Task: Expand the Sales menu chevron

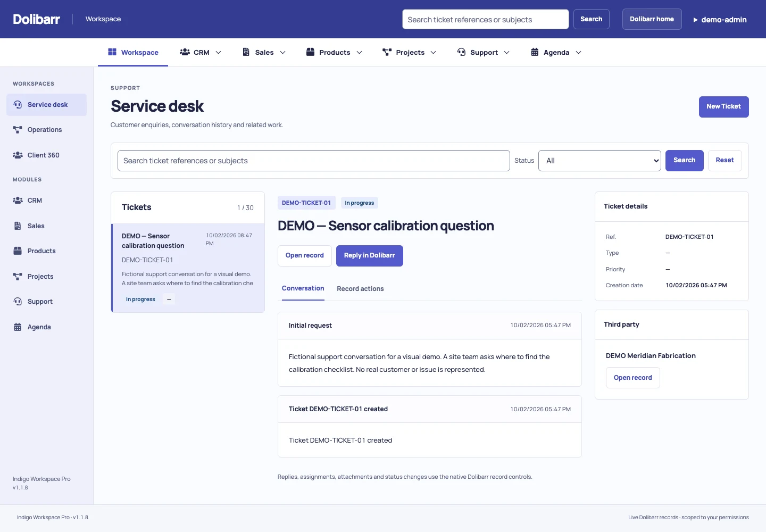Action: pos(282,53)
